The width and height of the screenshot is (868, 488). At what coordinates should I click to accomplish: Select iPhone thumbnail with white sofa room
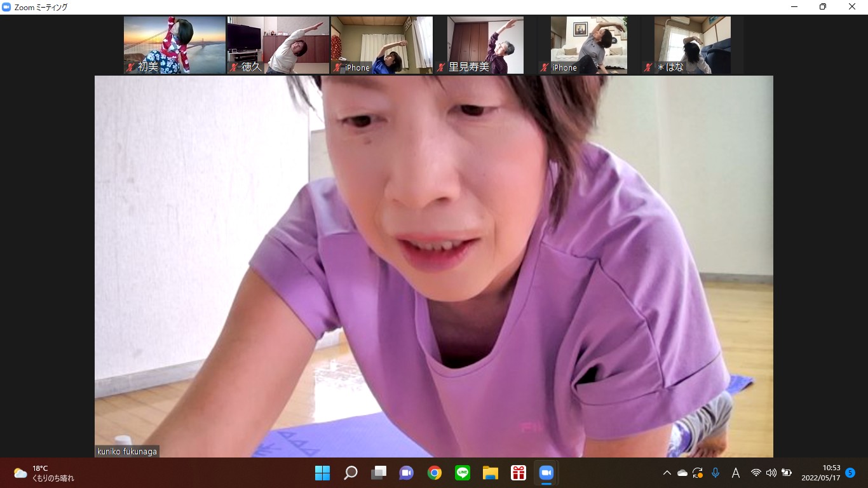coord(589,45)
